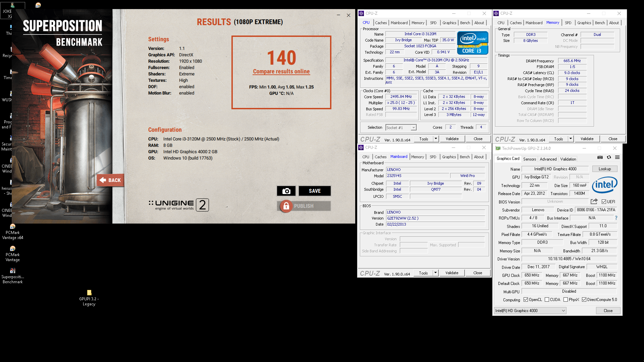Click Validate in the CPU-Z CPU window
This screenshot has height=362, width=644.
[x=452, y=139]
